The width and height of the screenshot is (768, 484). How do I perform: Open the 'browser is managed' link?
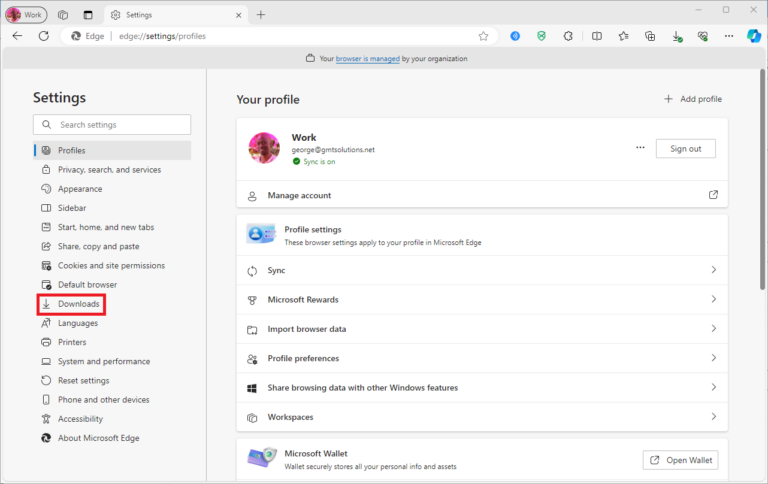(367, 58)
